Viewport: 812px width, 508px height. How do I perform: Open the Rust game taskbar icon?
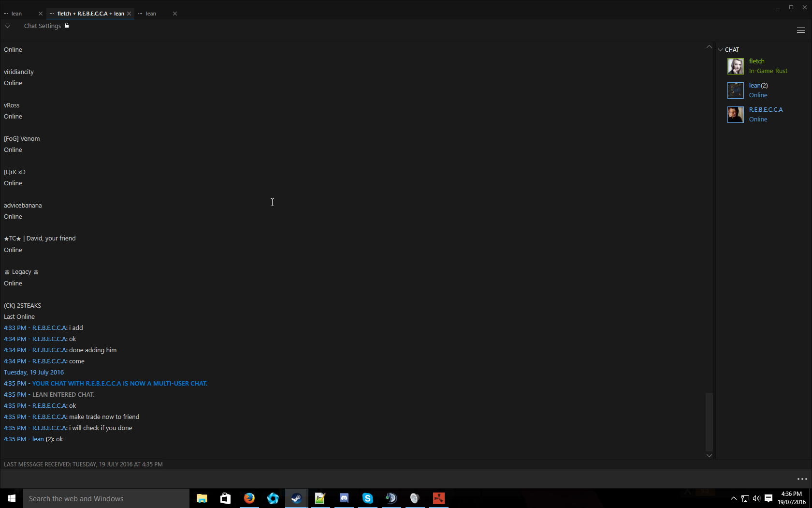point(438,498)
